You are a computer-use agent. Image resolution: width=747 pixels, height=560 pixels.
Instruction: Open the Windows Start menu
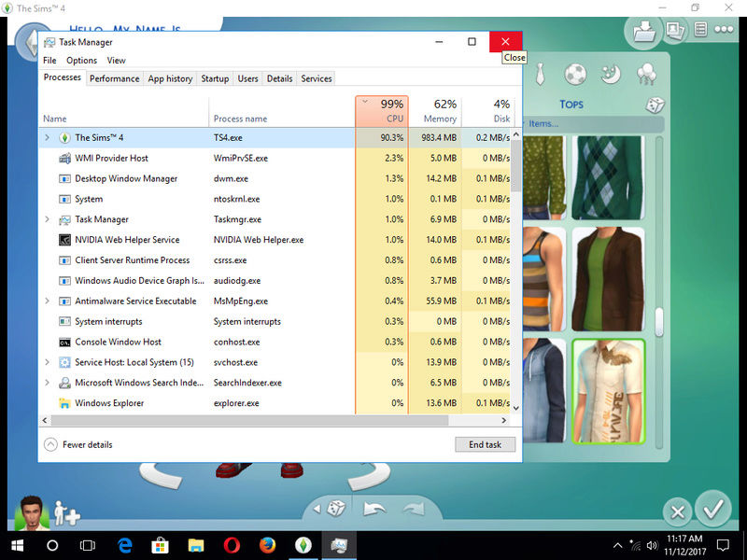coord(17,546)
